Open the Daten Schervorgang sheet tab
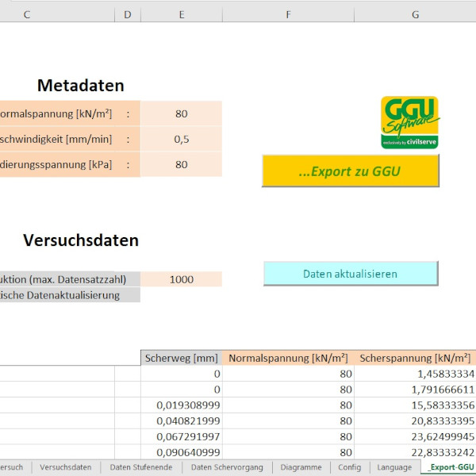This screenshot has height=476, width=476. (227, 467)
